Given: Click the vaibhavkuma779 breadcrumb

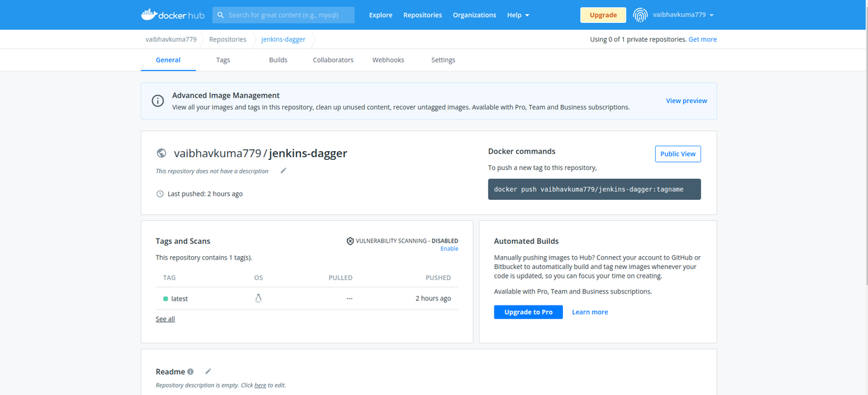Looking at the screenshot, I should click(x=171, y=39).
